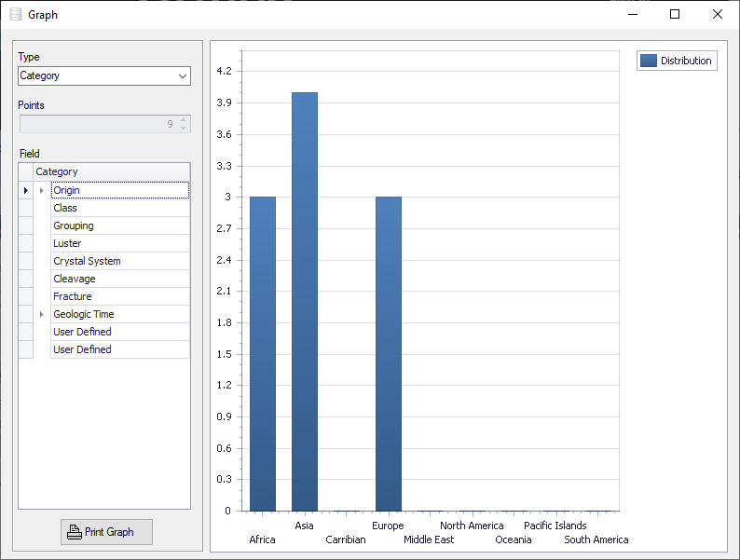Click the Distribution legend color swatch
The image size is (740, 560).
(649, 61)
